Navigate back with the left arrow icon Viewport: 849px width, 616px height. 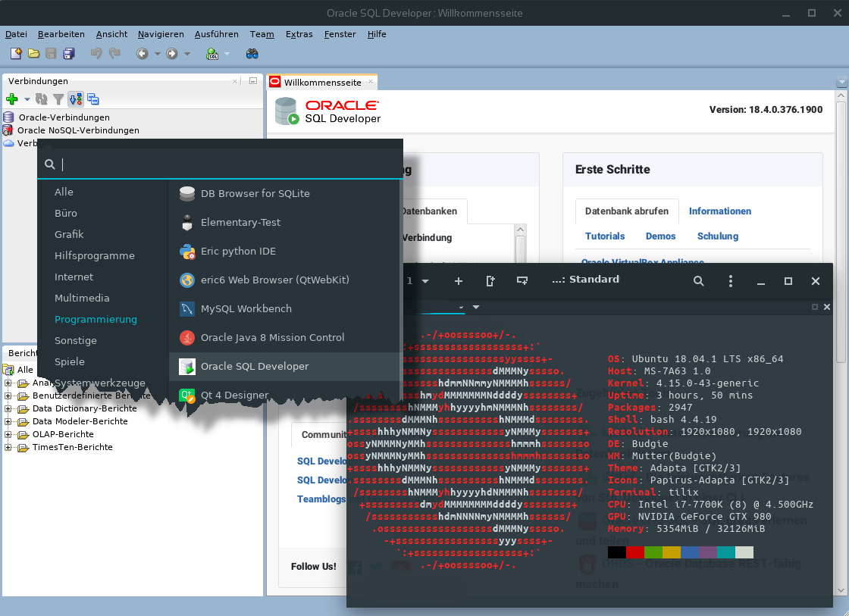click(x=142, y=54)
